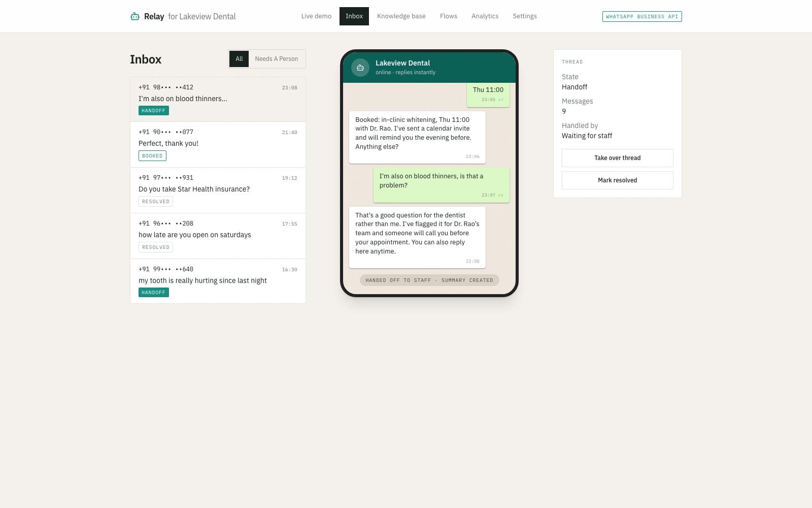The width and height of the screenshot is (812, 508).
Task: Click the 'Waiting for staff' value
Action: coord(587,136)
